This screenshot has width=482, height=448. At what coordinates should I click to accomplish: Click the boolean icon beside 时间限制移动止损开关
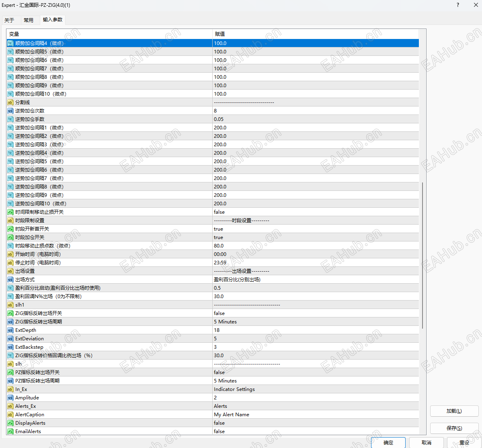point(10,212)
